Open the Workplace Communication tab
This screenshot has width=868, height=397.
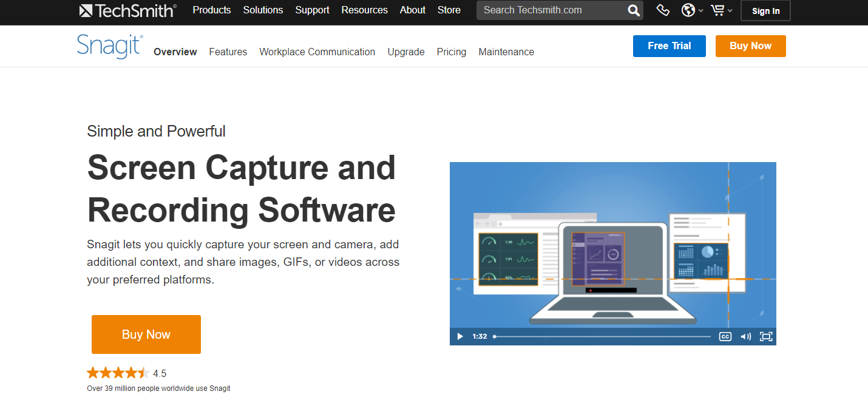pos(317,52)
